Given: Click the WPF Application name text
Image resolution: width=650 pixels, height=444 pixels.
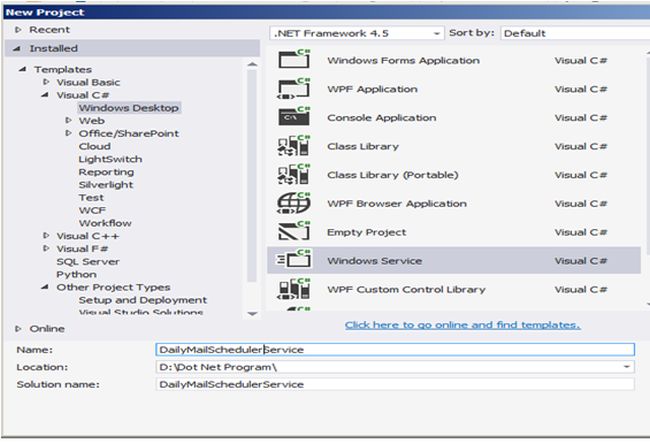Looking at the screenshot, I should 372,89.
